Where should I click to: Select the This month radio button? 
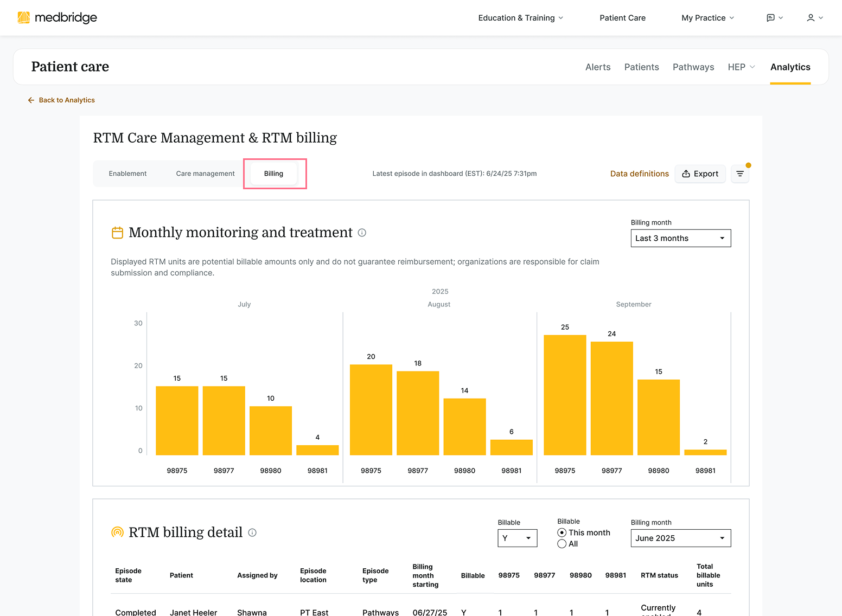(562, 532)
